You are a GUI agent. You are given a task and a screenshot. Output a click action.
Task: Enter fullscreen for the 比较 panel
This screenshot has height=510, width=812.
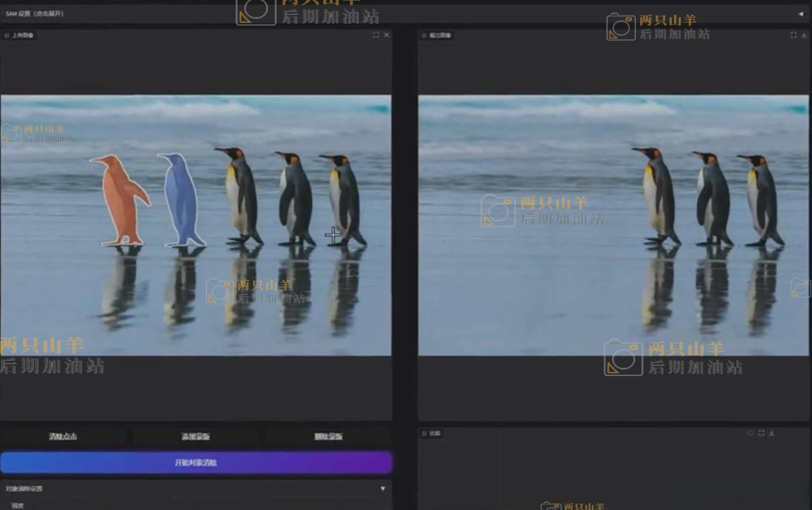click(761, 433)
